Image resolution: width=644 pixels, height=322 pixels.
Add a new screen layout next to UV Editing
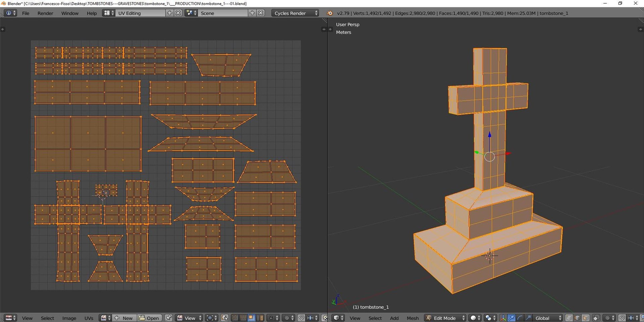170,13
